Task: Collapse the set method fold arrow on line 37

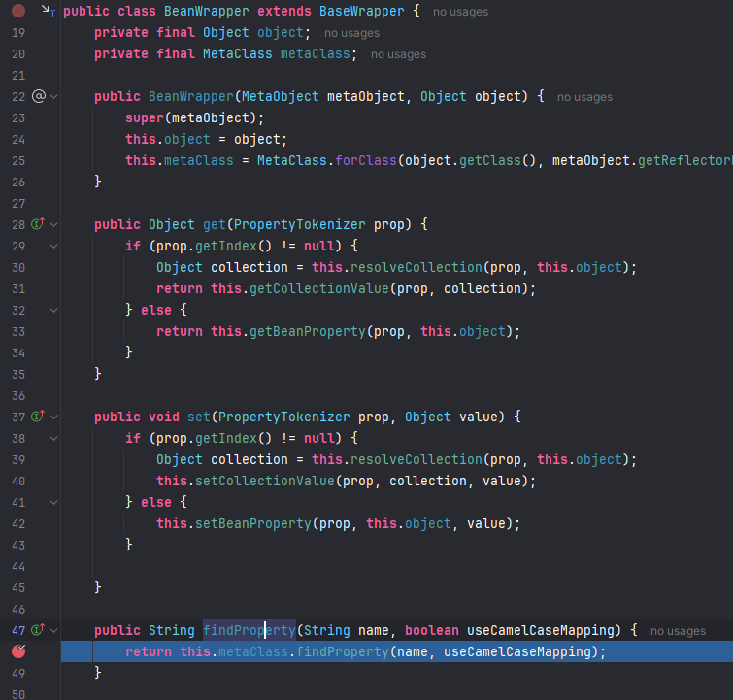Action: (53, 417)
